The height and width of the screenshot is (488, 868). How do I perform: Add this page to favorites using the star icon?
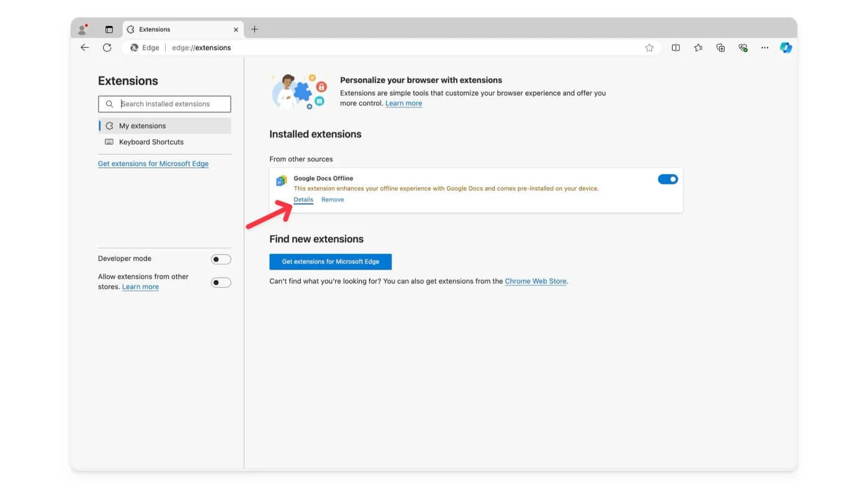point(649,48)
